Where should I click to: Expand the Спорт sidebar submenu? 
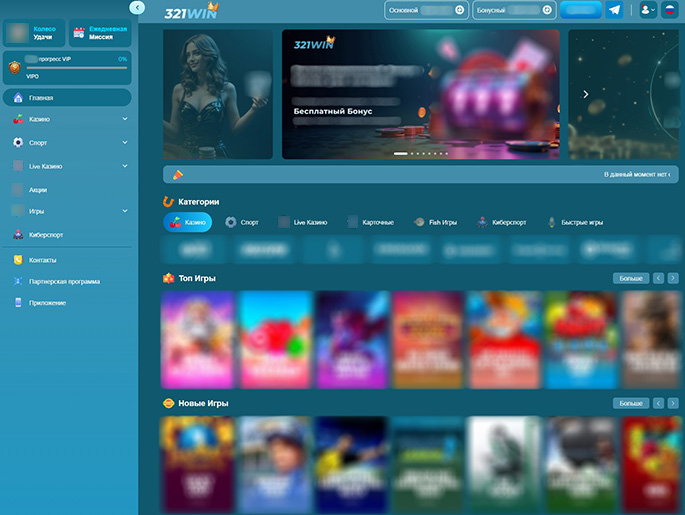pyautogui.click(x=124, y=143)
